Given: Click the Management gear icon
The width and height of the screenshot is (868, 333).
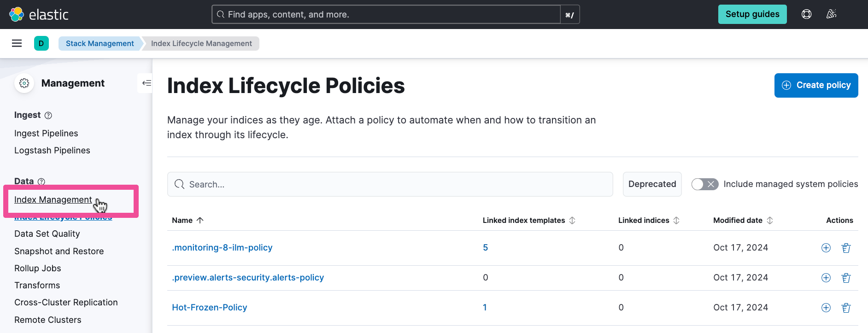Looking at the screenshot, I should point(24,83).
